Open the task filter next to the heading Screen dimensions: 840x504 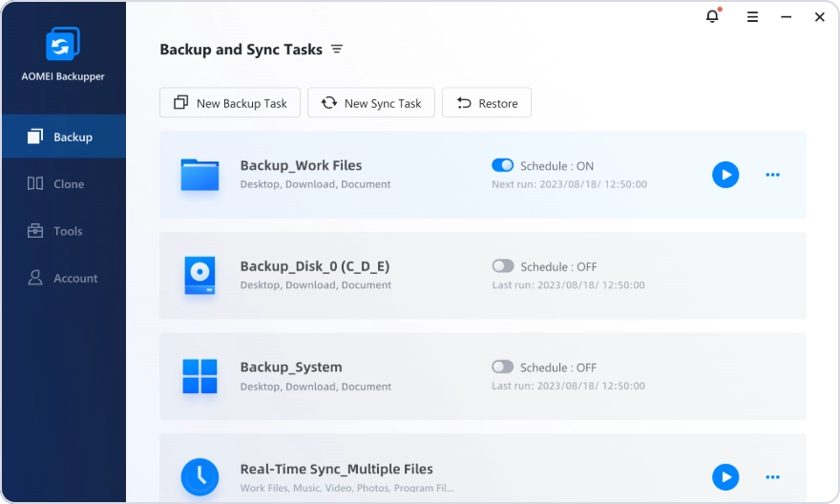tap(337, 50)
